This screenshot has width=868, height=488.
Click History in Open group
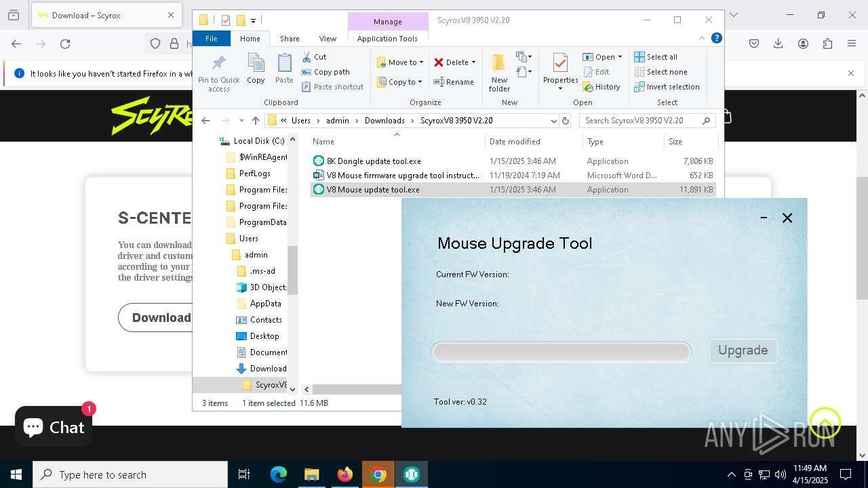[x=601, y=87]
